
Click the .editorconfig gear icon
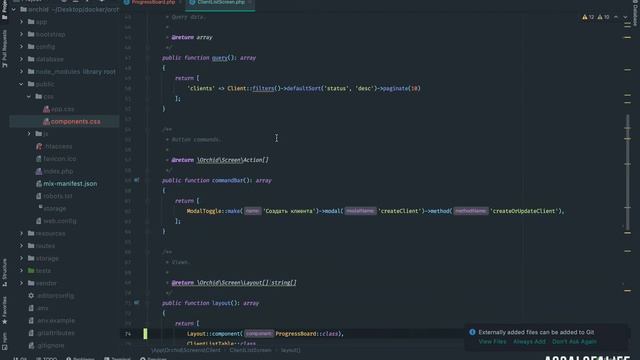coord(31,296)
